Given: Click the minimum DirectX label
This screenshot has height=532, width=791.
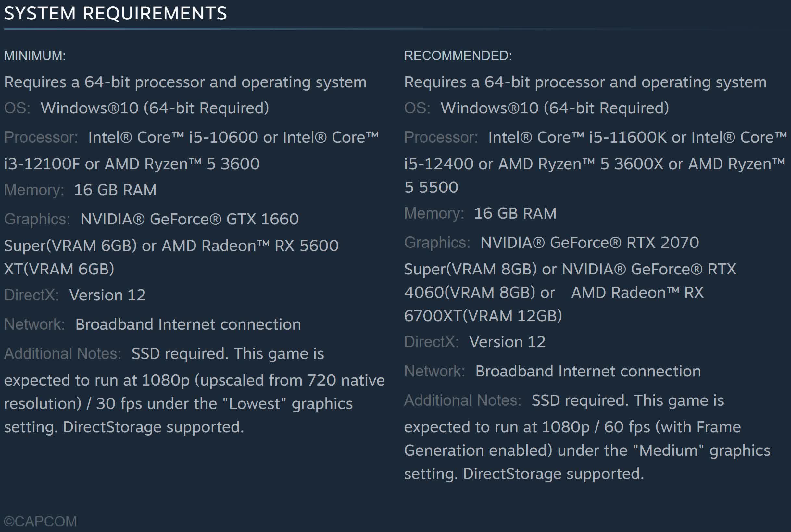Looking at the screenshot, I should click(31, 295).
